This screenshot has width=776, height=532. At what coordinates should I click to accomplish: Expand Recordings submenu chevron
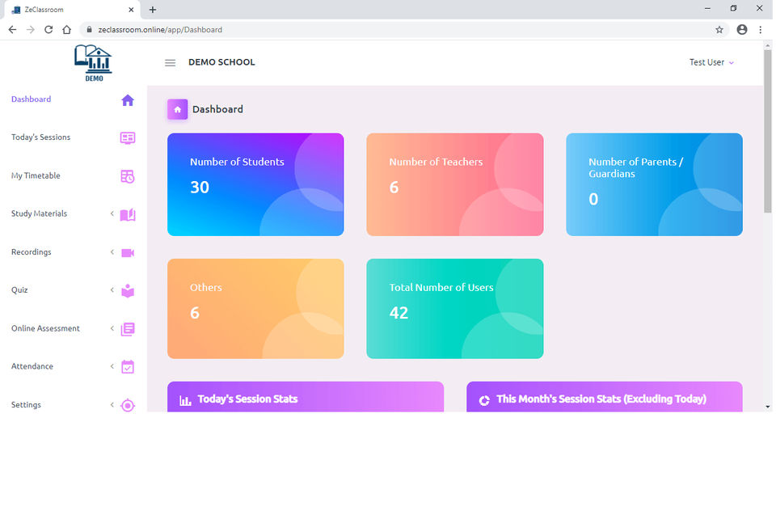[112, 252]
